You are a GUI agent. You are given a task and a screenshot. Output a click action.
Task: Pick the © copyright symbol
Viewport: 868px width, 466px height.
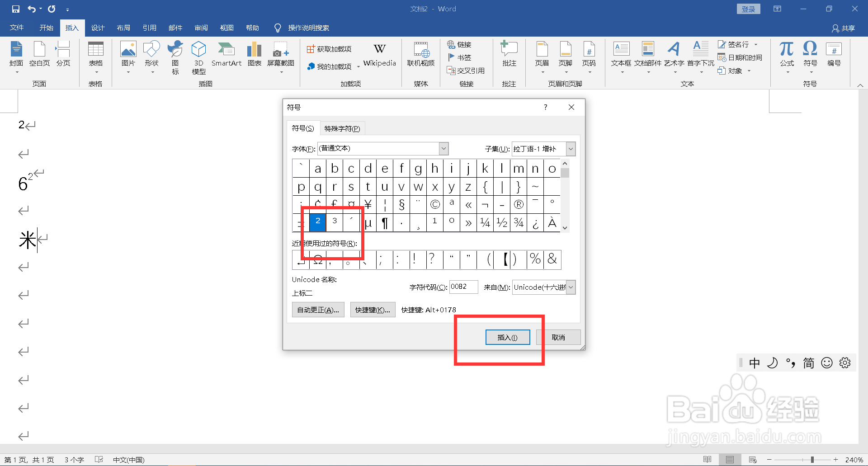point(435,204)
